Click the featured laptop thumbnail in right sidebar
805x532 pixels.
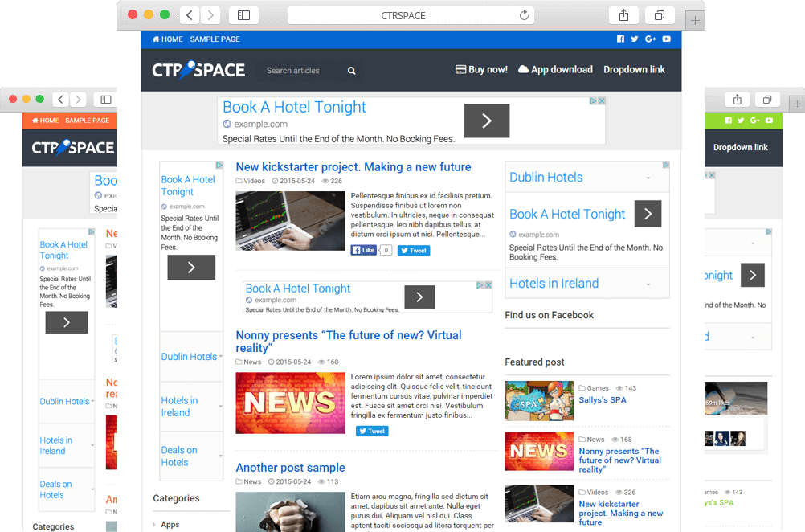coord(539,504)
